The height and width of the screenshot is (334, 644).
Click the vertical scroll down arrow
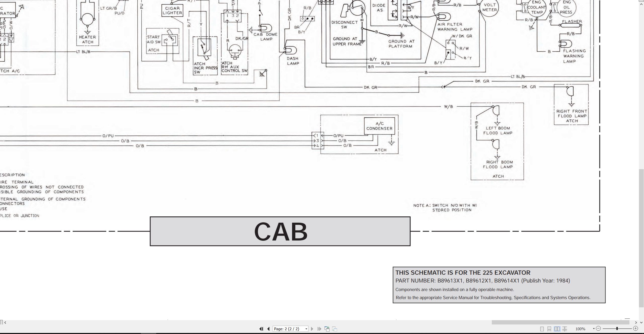641,322
